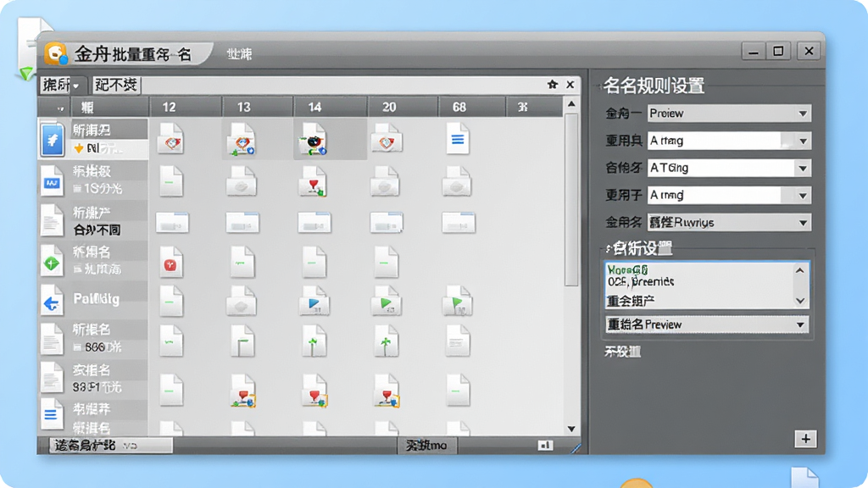The height and width of the screenshot is (488, 868).
Task: Click the settings list box's scroll-down arrow
Action: tap(800, 301)
